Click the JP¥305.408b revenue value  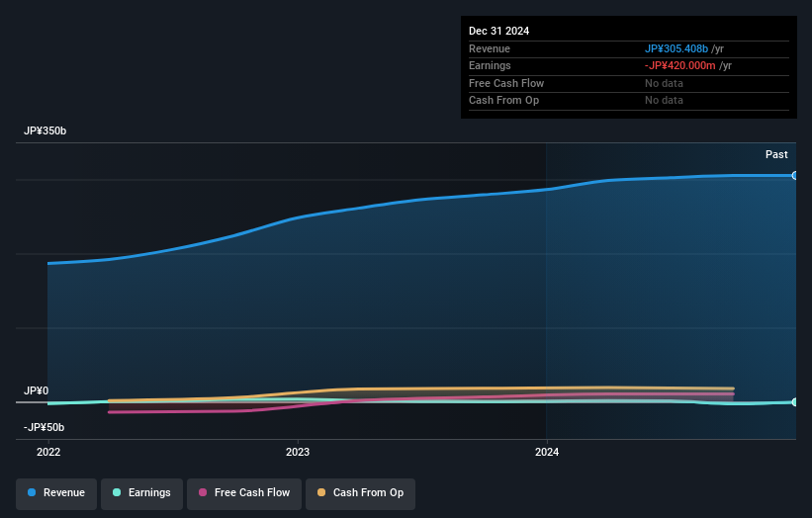pos(677,48)
